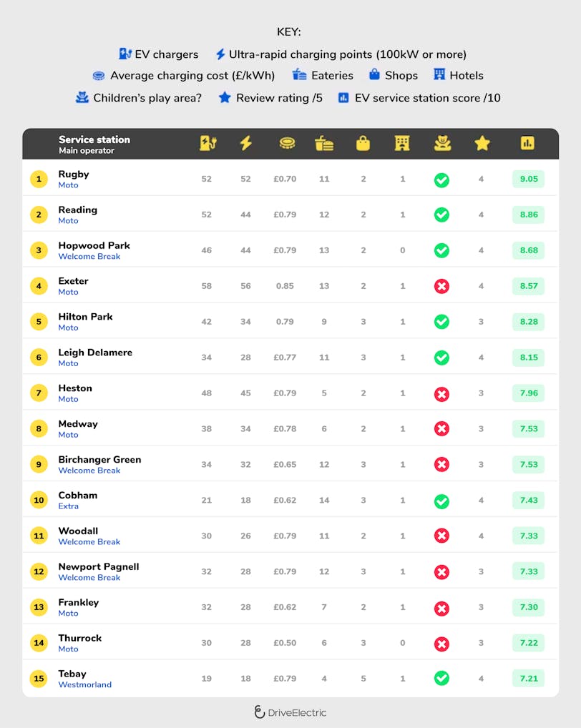
Task: Click the Welcome Break link under Hopwood Park
Action: click(x=89, y=257)
